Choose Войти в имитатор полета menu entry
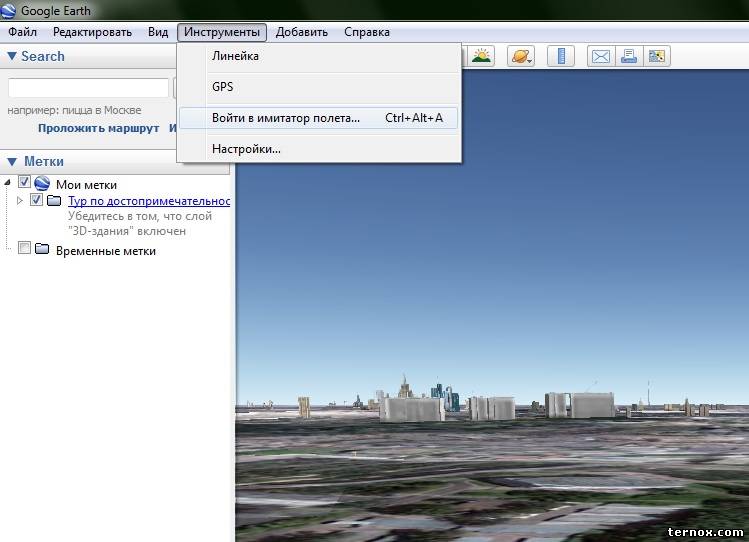Image resolution: width=749 pixels, height=542 pixels. 285,118
